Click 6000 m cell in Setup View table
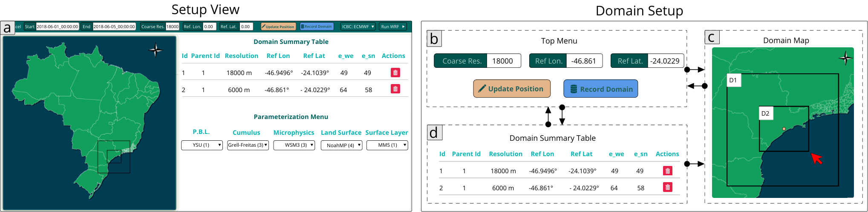Viewport: 868px width, 212px height. 239,90
